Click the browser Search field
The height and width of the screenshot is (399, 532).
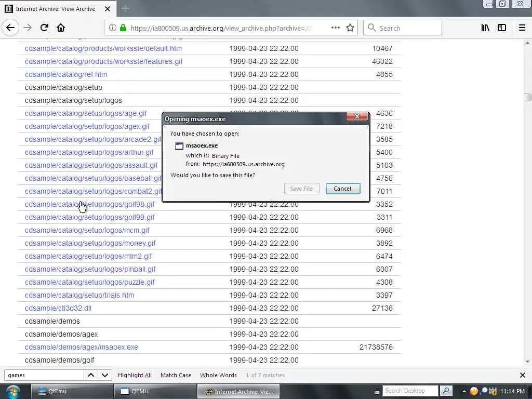point(403,28)
